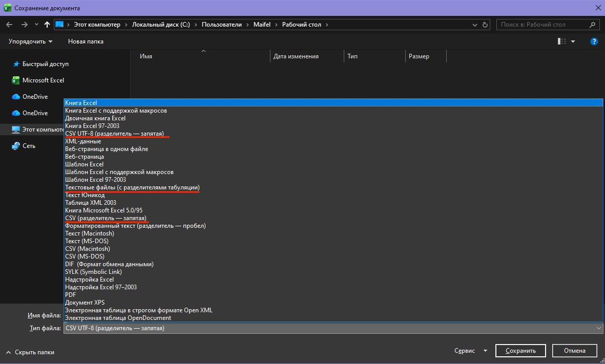
Task: Choose Книга Microsoft Excel 5.0/95
Action: pyautogui.click(x=333, y=210)
